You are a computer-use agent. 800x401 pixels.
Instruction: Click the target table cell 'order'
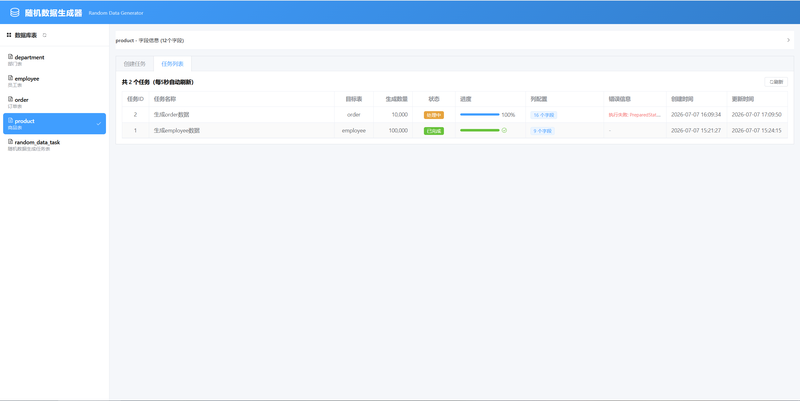(354, 115)
